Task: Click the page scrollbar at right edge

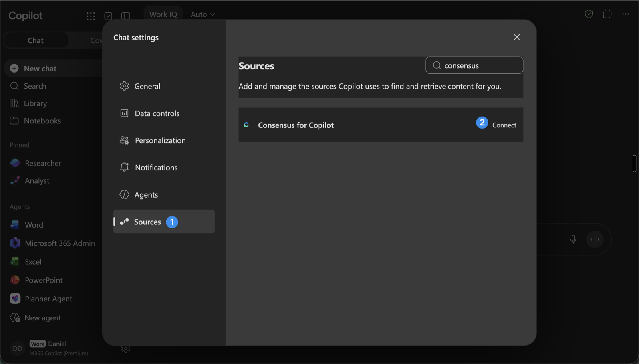Action: click(634, 164)
